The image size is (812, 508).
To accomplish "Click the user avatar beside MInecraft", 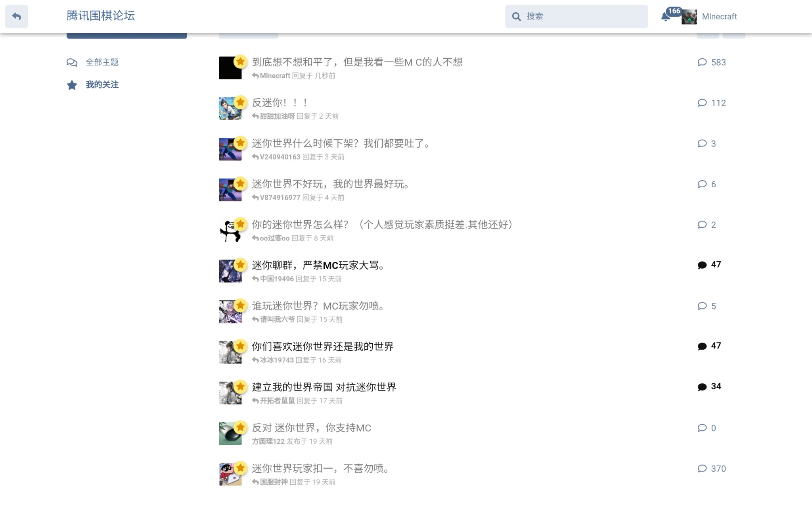I will (689, 17).
